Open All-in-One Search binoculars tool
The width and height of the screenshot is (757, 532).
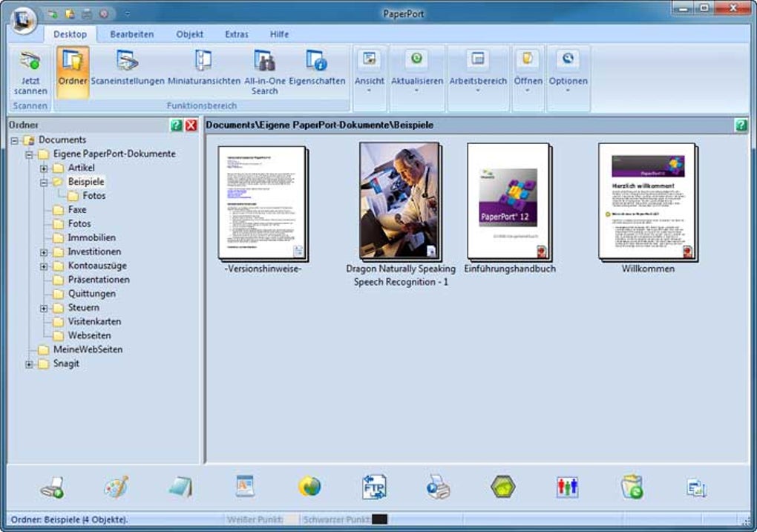point(264,73)
